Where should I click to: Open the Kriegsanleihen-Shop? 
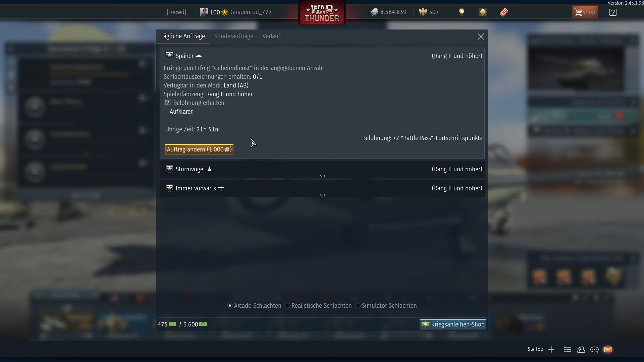point(453,324)
